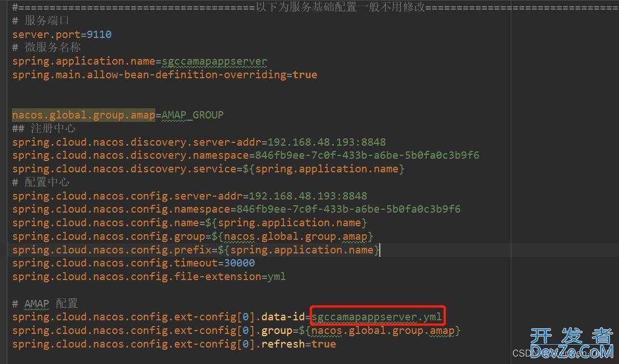
Task: Click the header comment '以下为服务基础配置一般不用修改'
Action: [x=341, y=7]
